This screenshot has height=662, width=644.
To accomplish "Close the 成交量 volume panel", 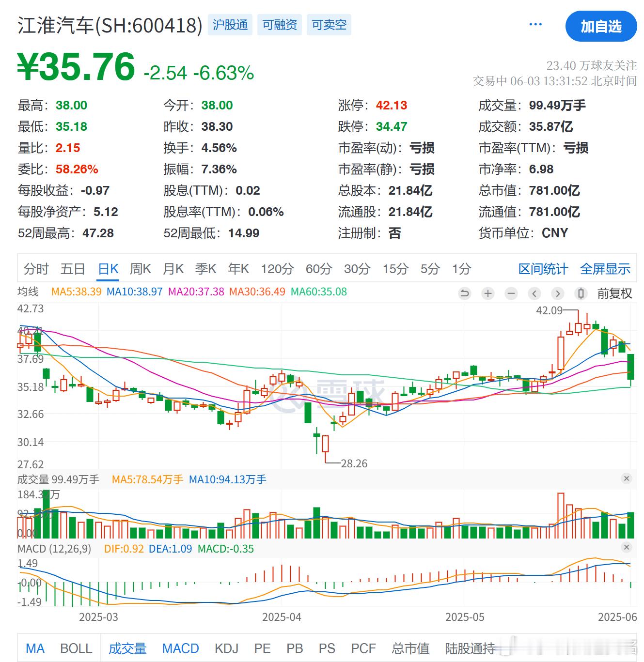I will [627, 478].
